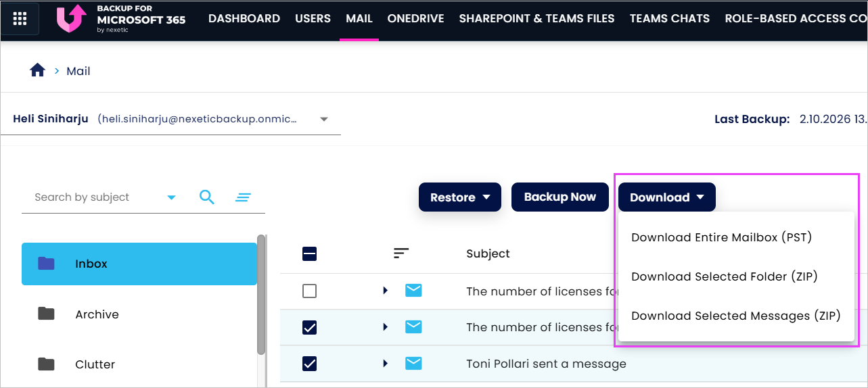The width and height of the screenshot is (868, 388).
Task: Open the app launcher grid icon
Action: 20,19
